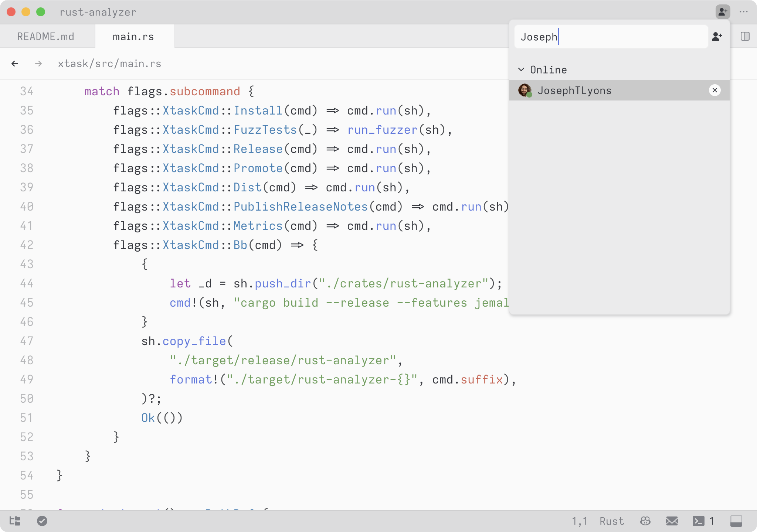Viewport: 757px width, 532px height.
Task: Toggle the bottom dock icon
Action: click(x=736, y=521)
